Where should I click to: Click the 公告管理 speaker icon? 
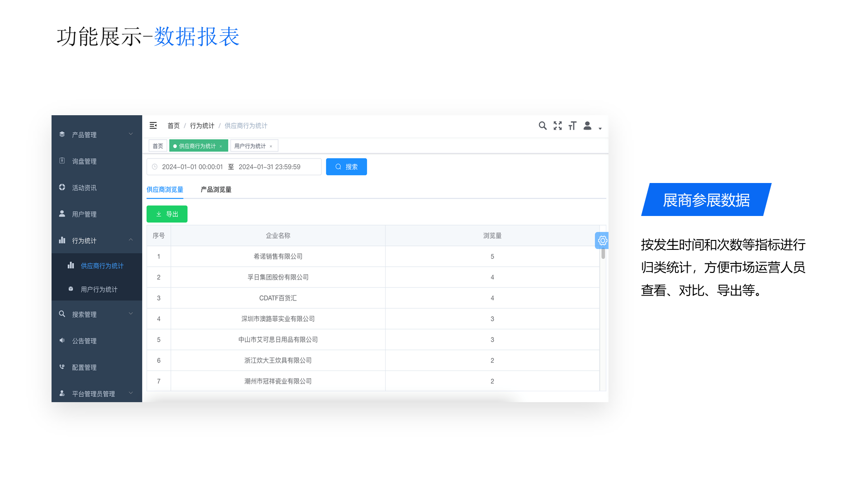point(62,340)
